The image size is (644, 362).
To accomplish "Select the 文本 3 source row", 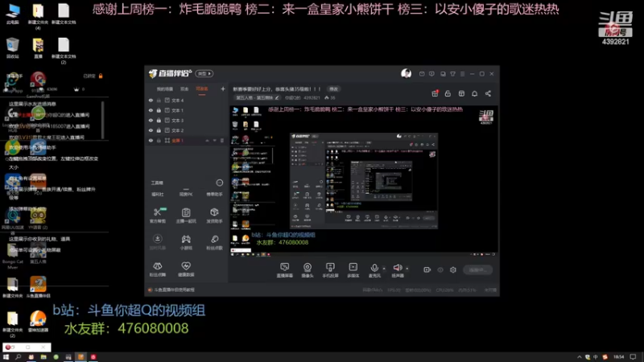I will click(x=187, y=120).
